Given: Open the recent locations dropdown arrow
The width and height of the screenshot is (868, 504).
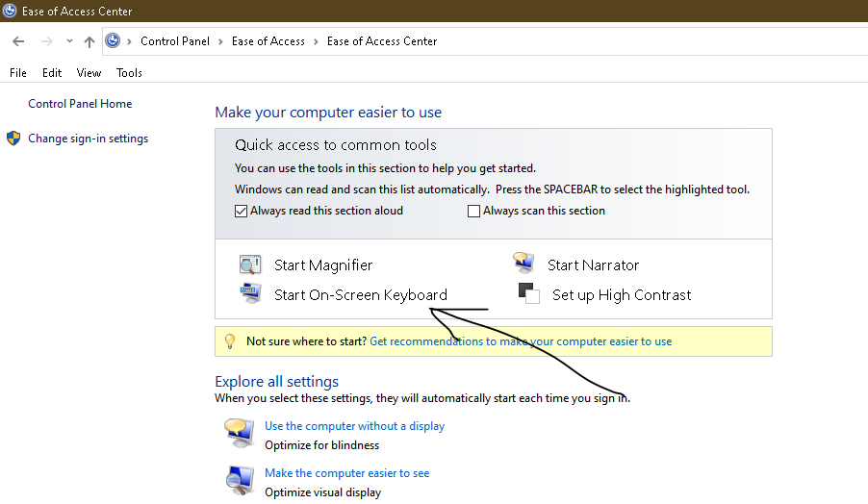Looking at the screenshot, I should 69,41.
